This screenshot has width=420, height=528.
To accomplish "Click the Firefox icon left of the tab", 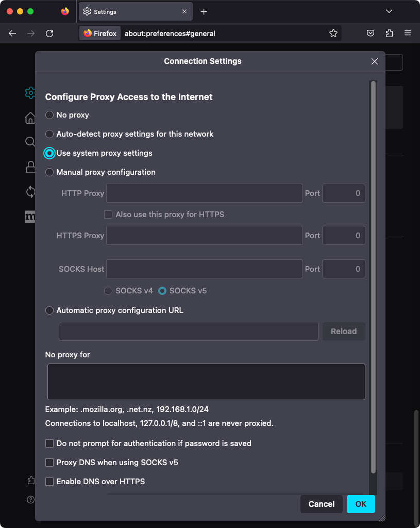I will [65, 11].
